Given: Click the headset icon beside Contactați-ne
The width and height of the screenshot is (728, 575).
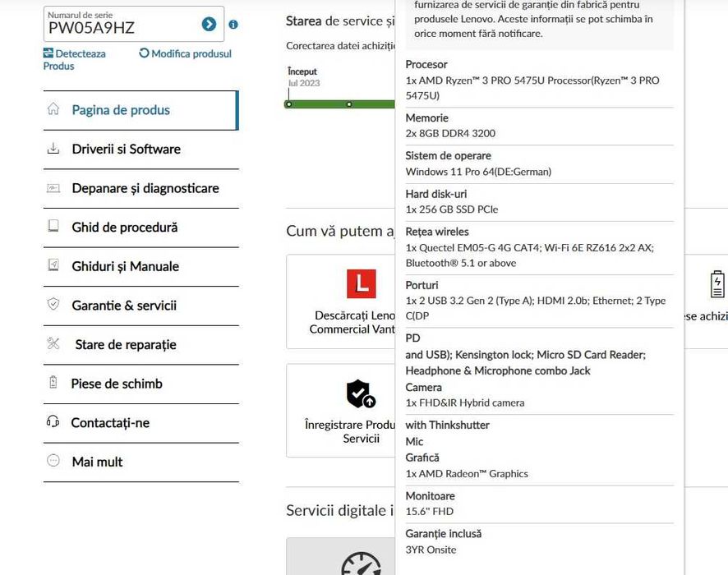Looking at the screenshot, I should [x=53, y=422].
